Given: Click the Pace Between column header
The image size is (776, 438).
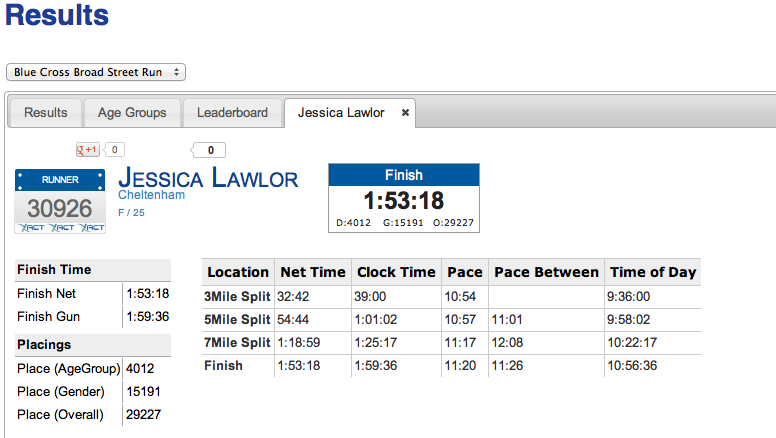Looking at the screenshot, I should click(546, 272).
